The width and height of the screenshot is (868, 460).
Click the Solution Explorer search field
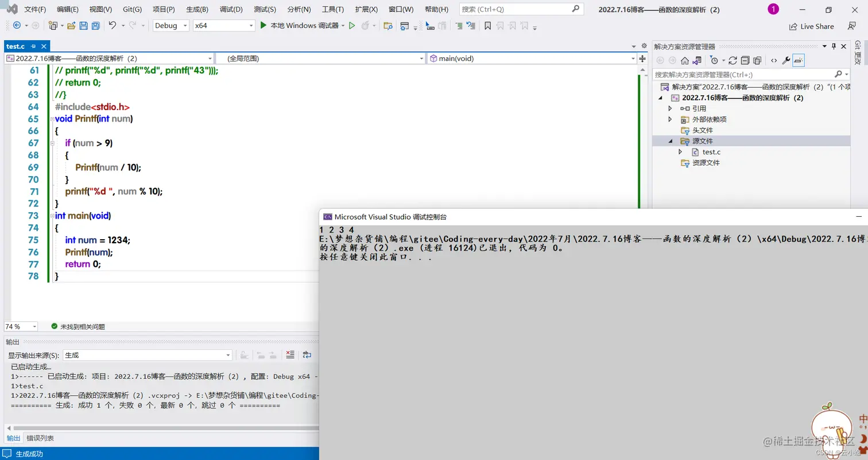coord(751,75)
